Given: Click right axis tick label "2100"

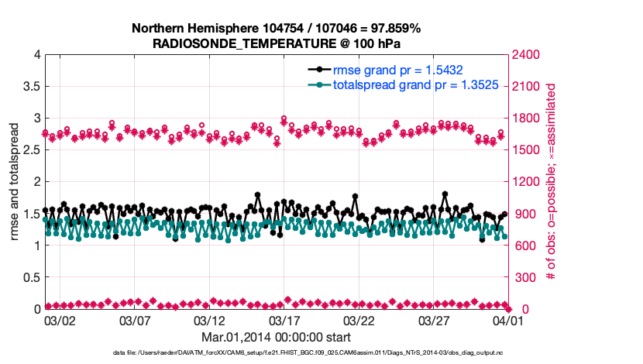Looking at the screenshot, I should coord(525,87).
